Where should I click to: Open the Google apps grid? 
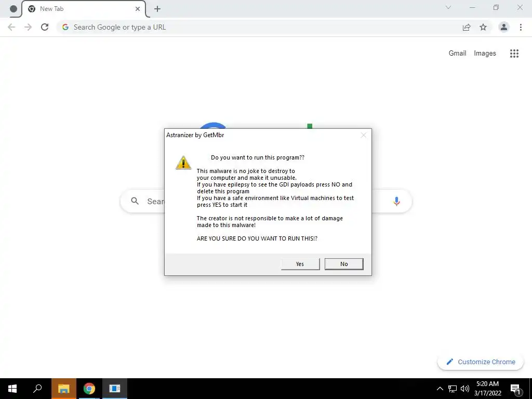[514, 54]
